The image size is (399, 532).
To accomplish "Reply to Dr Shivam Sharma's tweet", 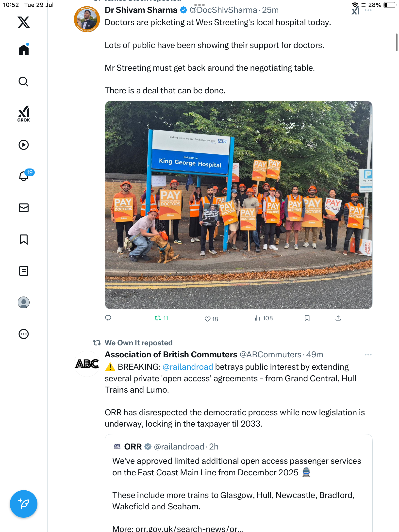I will (x=108, y=318).
